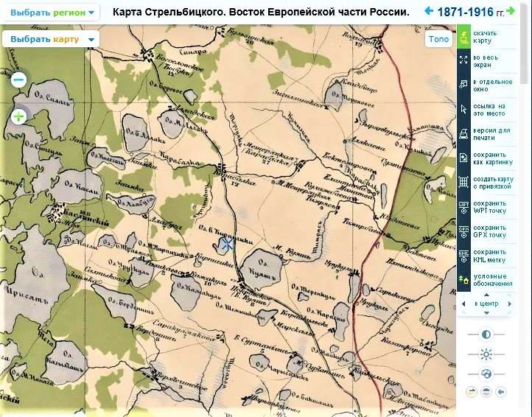Viewport: 532px width, 417px height.
Task: Expand the Выбрать регион dropdown
Action: coord(52,13)
